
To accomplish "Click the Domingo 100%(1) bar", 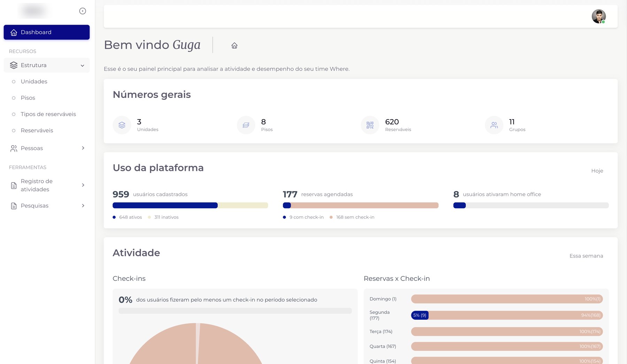I will pos(507,299).
